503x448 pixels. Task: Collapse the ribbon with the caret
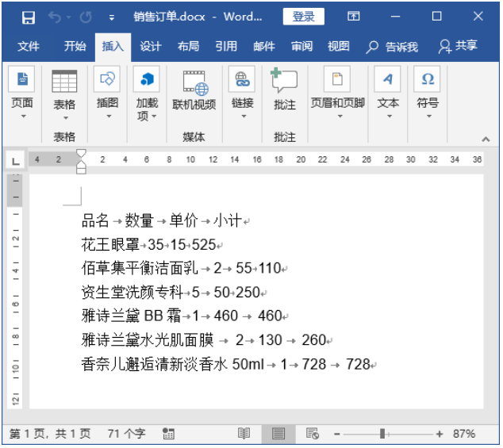486,140
